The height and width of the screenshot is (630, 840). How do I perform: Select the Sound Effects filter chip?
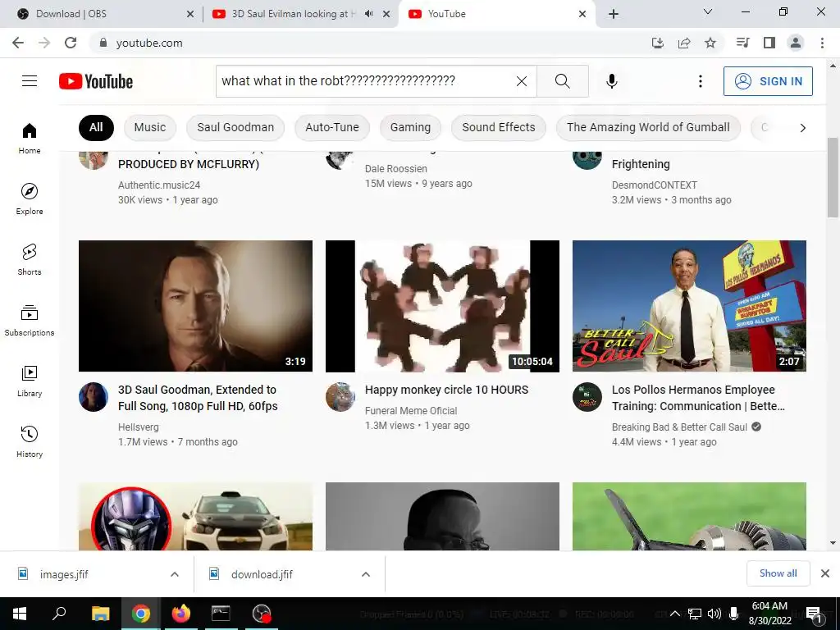coord(499,127)
